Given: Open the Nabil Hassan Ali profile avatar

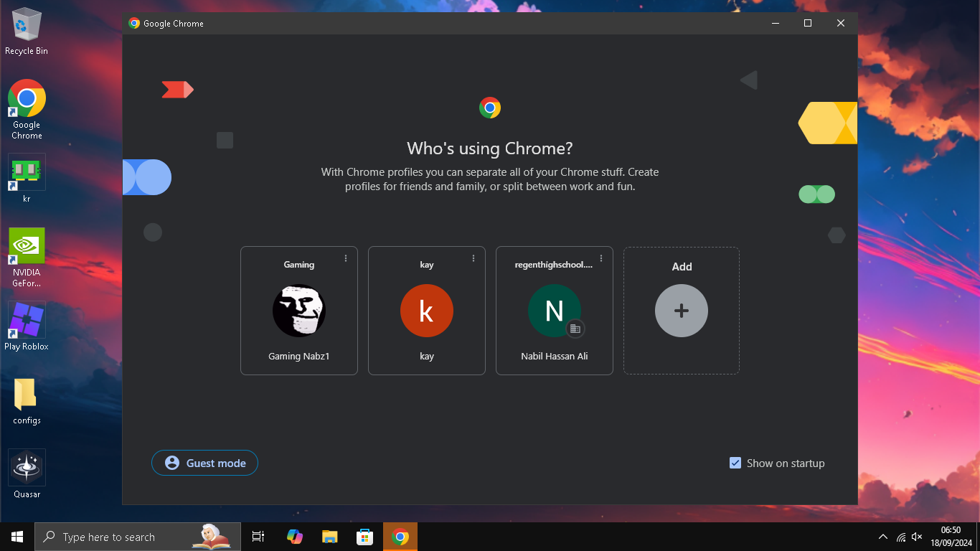Looking at the screenshot, I should (x=555, y=311).
